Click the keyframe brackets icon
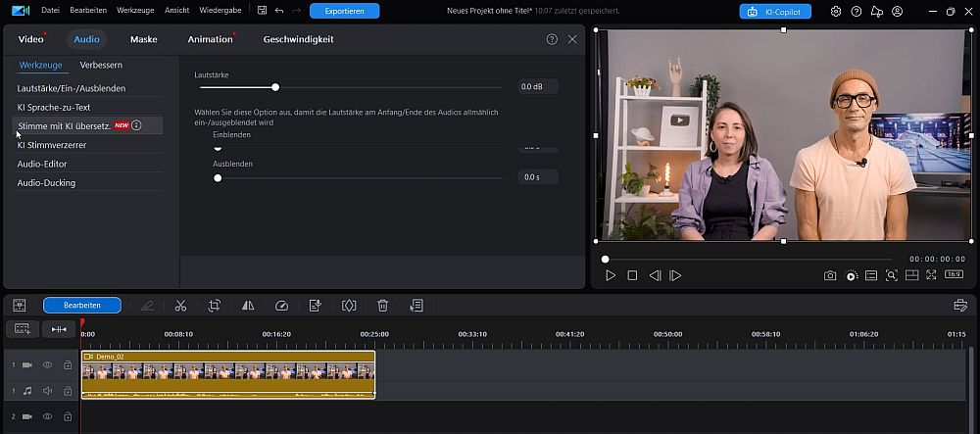Screen dimensions: 980x434 point(349,306)
